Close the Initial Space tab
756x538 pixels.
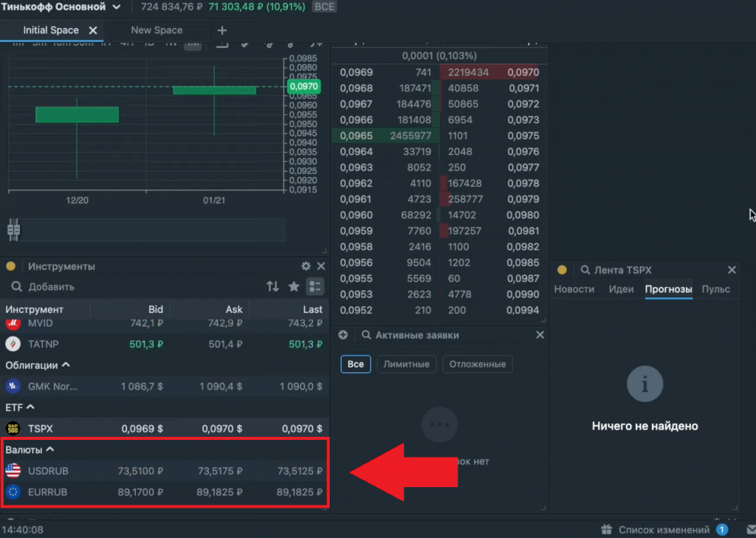pyautogui.click(x=93, y=30)
